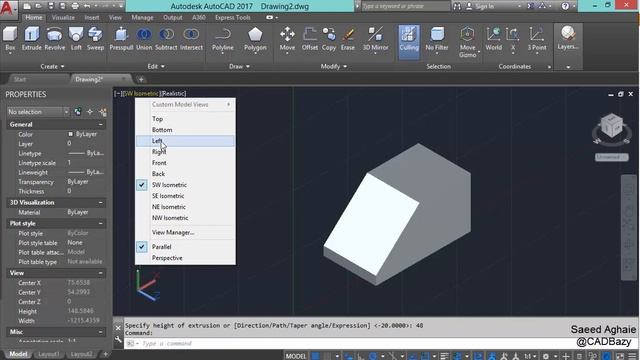
Task: Switch to Layout1 tab
Action: click(x=49, y=354)
